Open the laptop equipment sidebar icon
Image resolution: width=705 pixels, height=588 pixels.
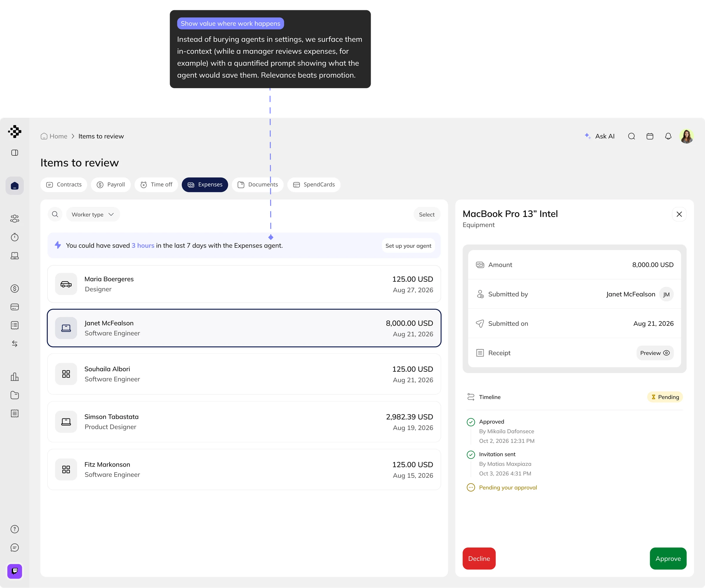(x=14, y=256)
